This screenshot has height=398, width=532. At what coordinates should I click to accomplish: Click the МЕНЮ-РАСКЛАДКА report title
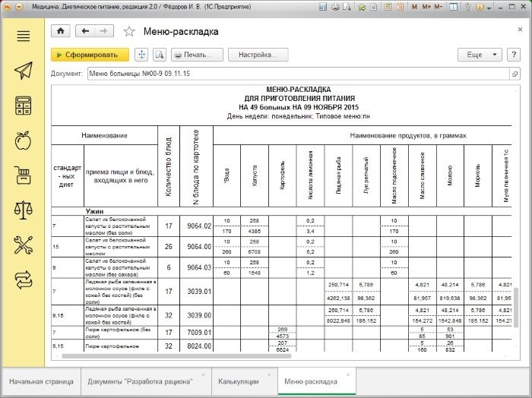coord(298,90)
